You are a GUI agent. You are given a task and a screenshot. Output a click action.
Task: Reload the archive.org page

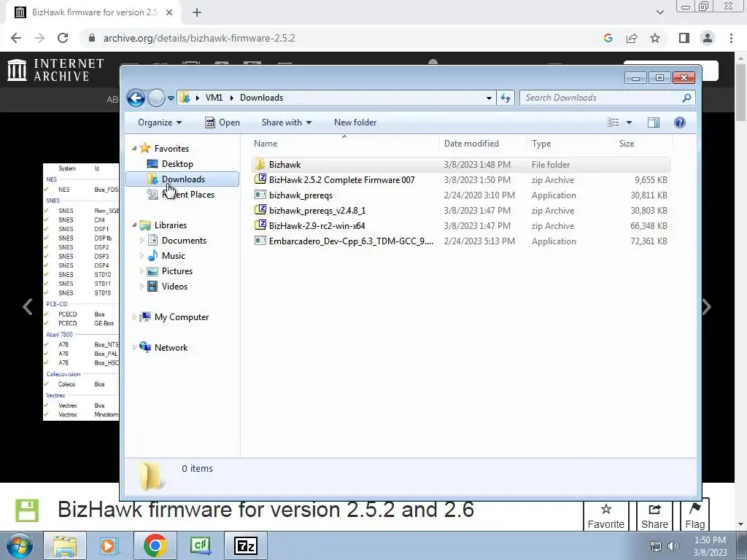click(63, 38)
